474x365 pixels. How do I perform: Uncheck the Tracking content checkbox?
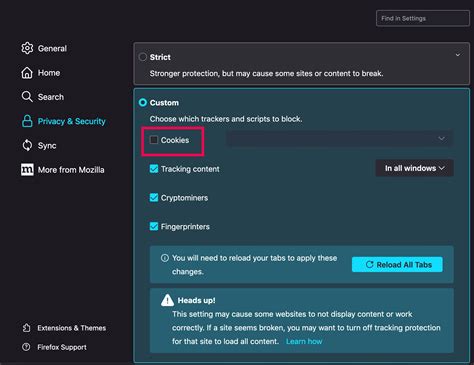(154, 169)
